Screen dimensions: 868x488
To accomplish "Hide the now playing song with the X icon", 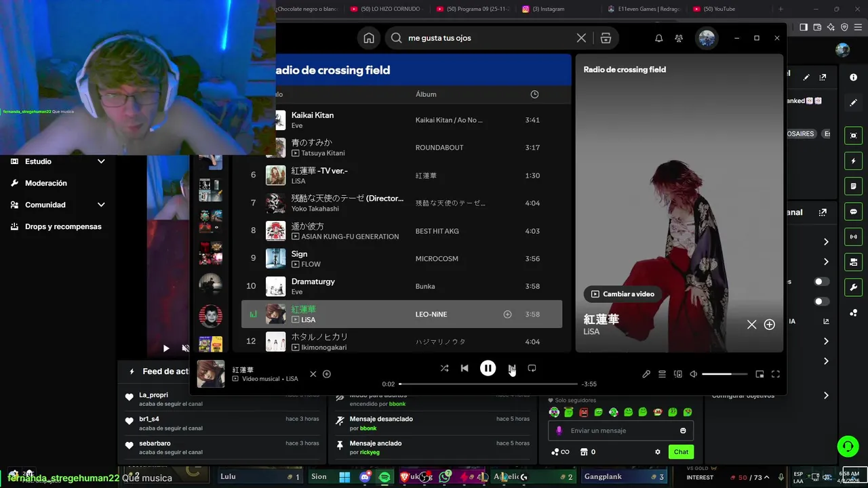I will [313, 374].
